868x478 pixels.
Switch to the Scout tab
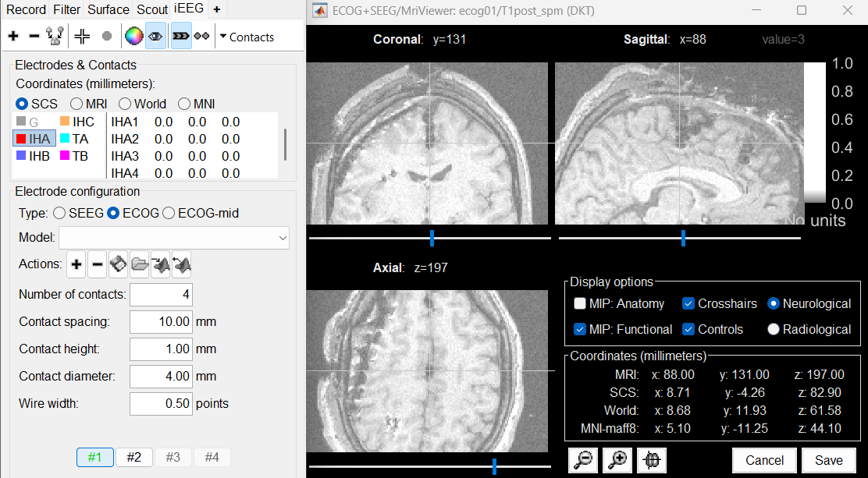151,9
